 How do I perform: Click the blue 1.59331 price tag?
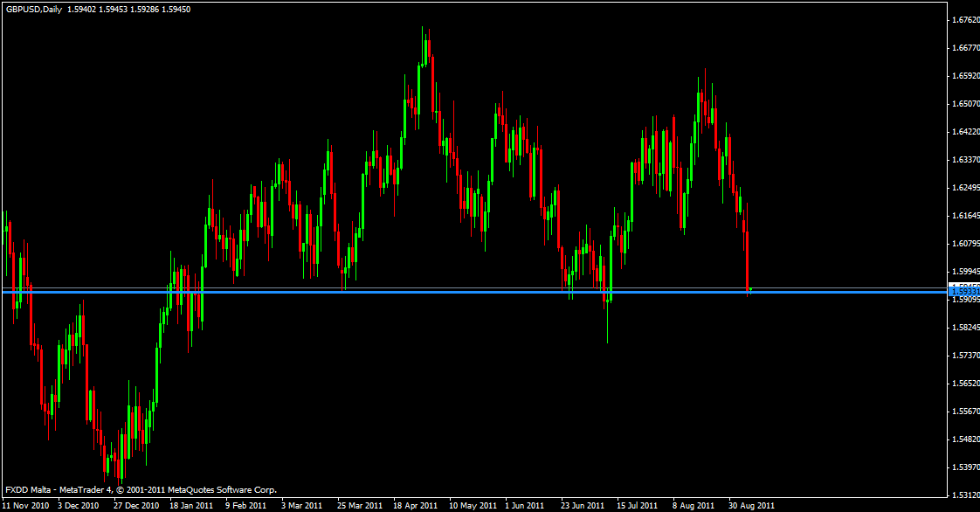click(x=964, y=292)
